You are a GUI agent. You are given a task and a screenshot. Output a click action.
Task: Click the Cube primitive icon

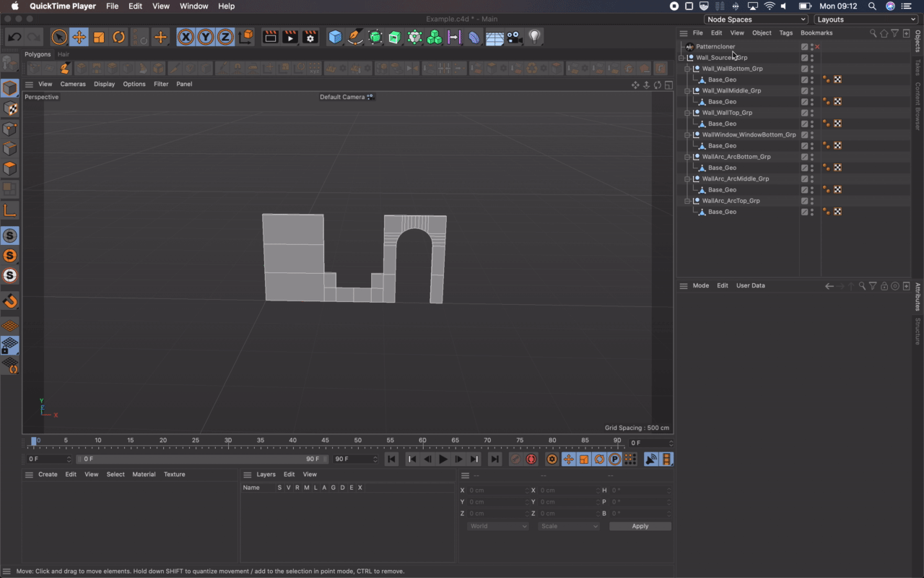(x=335, y=37)
